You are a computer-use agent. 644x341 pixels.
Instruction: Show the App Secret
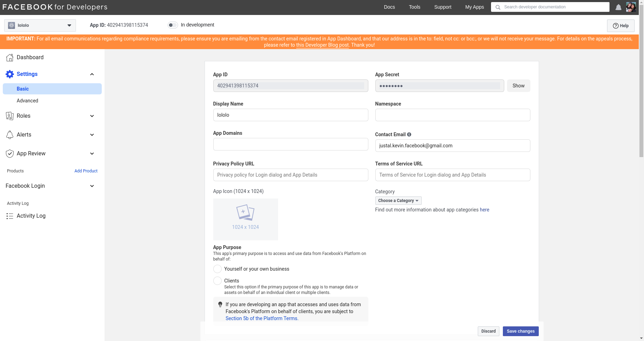pos(519,86)
